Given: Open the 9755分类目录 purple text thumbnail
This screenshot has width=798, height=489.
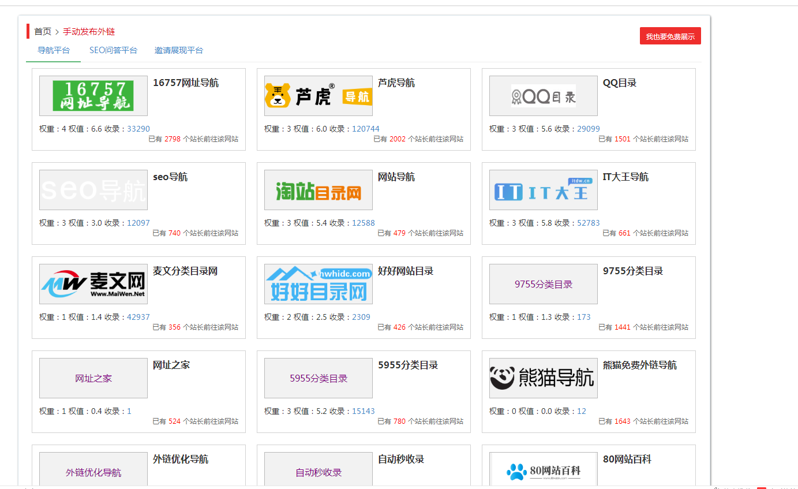Looking at the screenshot, I should [x=543, y=284].
